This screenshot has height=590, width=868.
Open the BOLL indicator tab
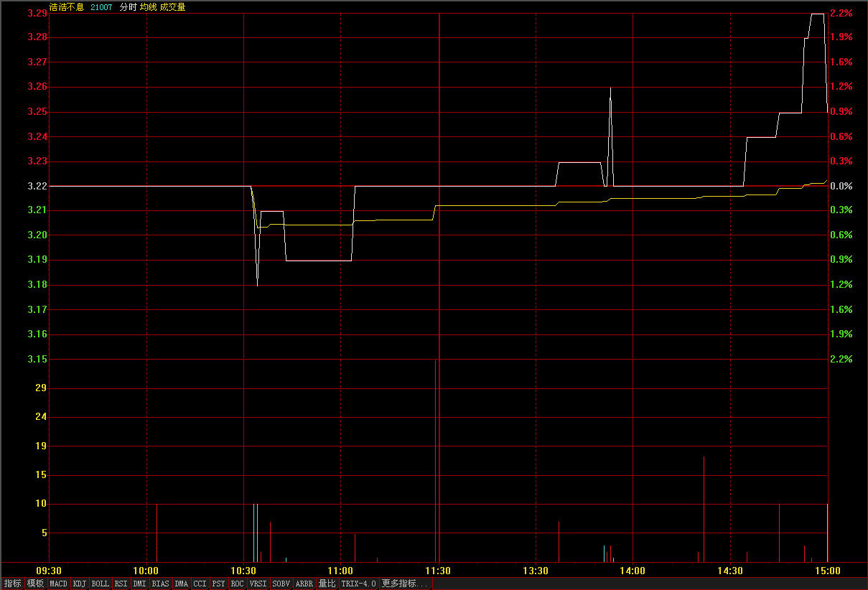101,584
